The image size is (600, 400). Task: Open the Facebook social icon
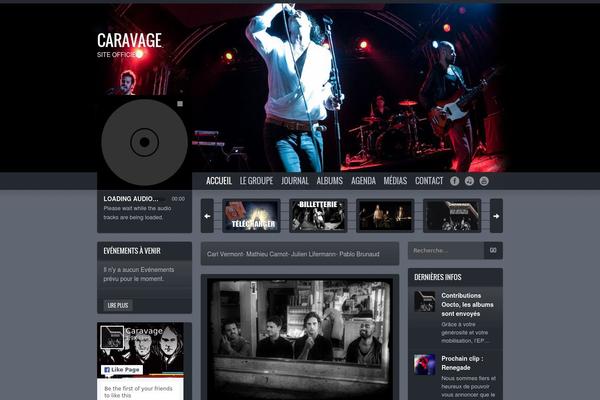(454, 181)
